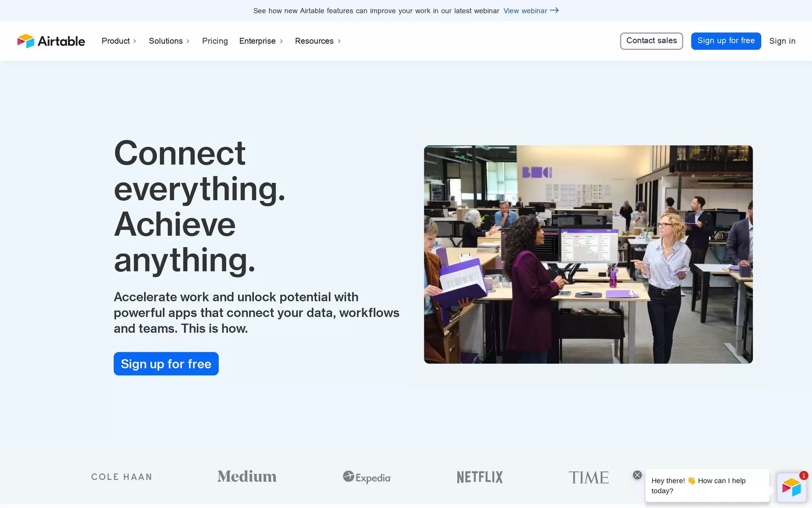Click the TIME logo

(588, 478)
